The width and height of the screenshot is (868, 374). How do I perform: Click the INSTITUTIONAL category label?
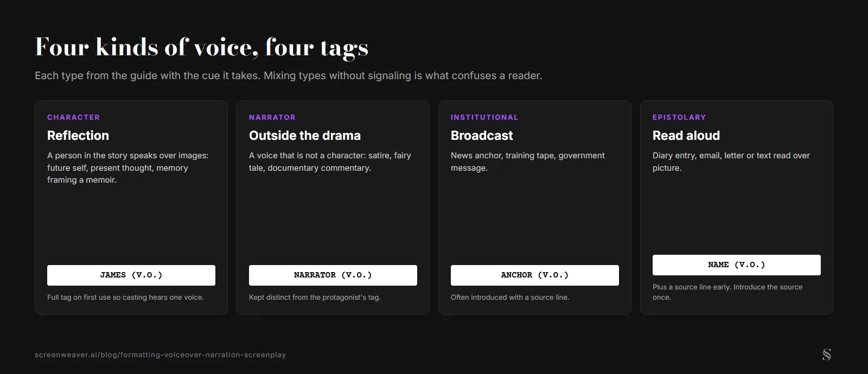(x=484, y=117)
